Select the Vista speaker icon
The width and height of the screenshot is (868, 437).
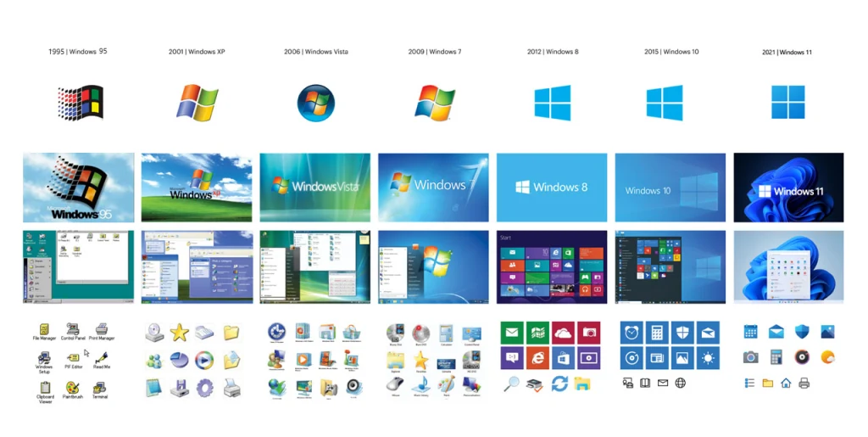pyautogui.click(x=353, y=387)
